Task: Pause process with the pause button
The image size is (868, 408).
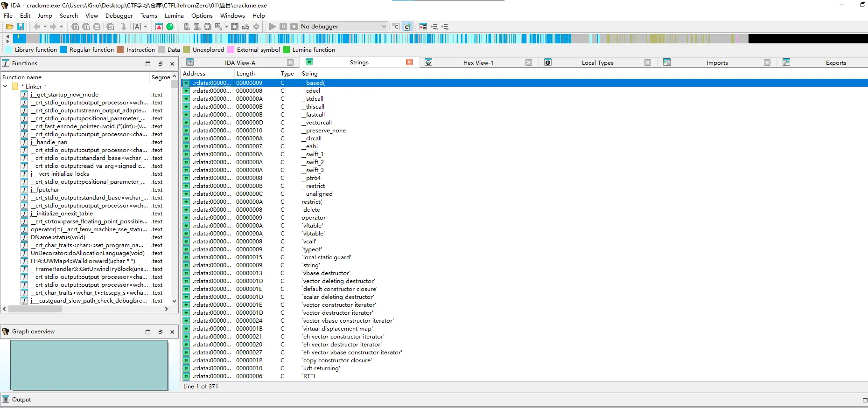Action: [x=283, y=27]
